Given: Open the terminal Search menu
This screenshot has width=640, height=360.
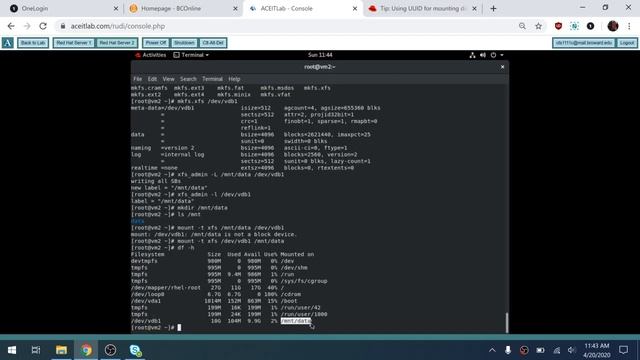Looking at the screenshot, I should [188, 79].
